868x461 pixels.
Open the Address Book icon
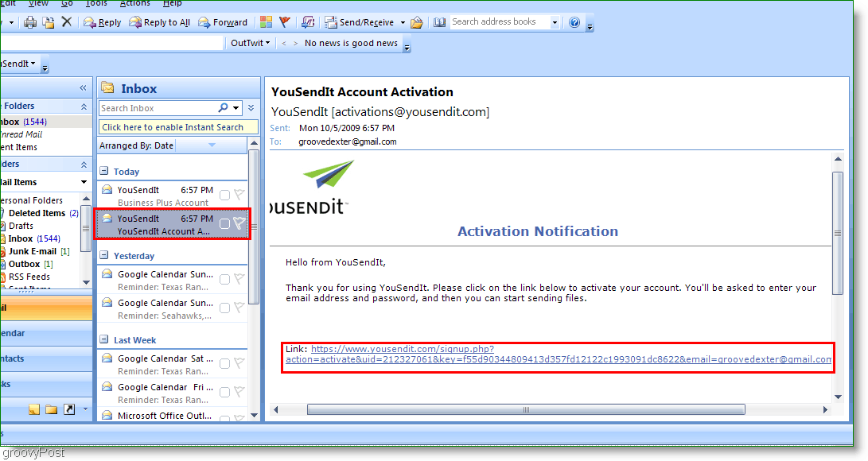(x=439, y=22)
